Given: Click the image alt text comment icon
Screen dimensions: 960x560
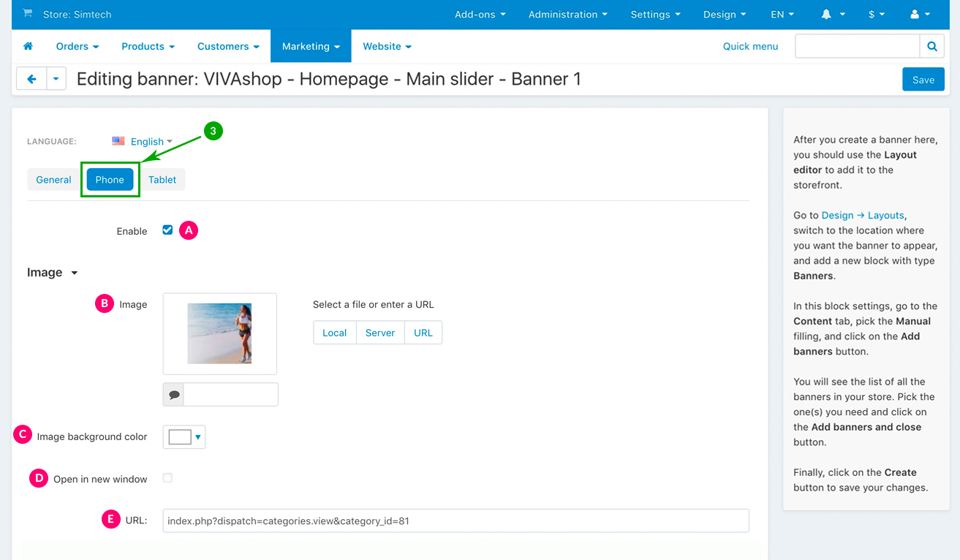Looking at the screenshot, I should 174,395.
